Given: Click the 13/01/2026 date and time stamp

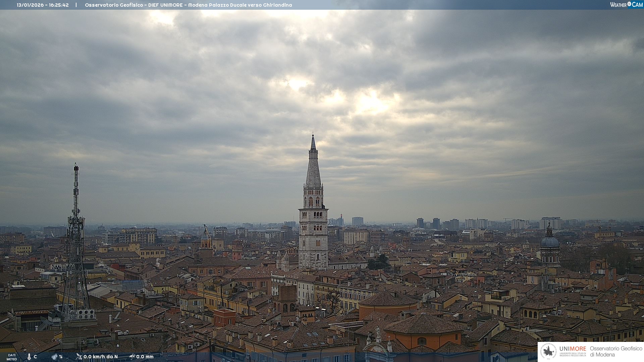Looking at the screenshot, I should click(43, 5).
